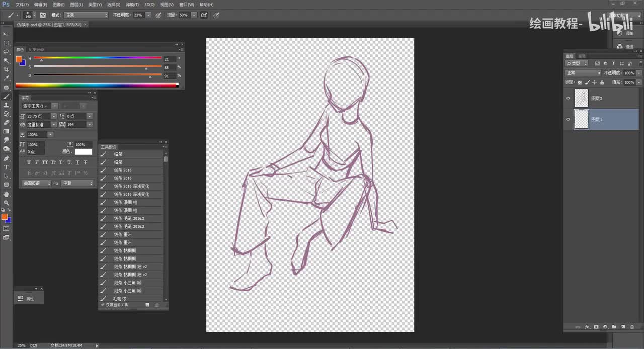Viewport: 644px width, 349px height.
Task: Select the Horizontal Type tool
Action: 7,167
